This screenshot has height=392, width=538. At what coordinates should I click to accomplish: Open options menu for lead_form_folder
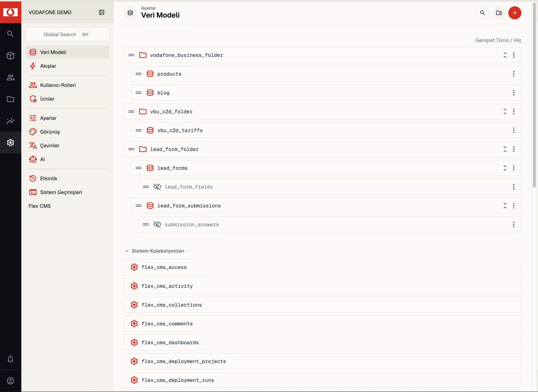pos(514,149)
